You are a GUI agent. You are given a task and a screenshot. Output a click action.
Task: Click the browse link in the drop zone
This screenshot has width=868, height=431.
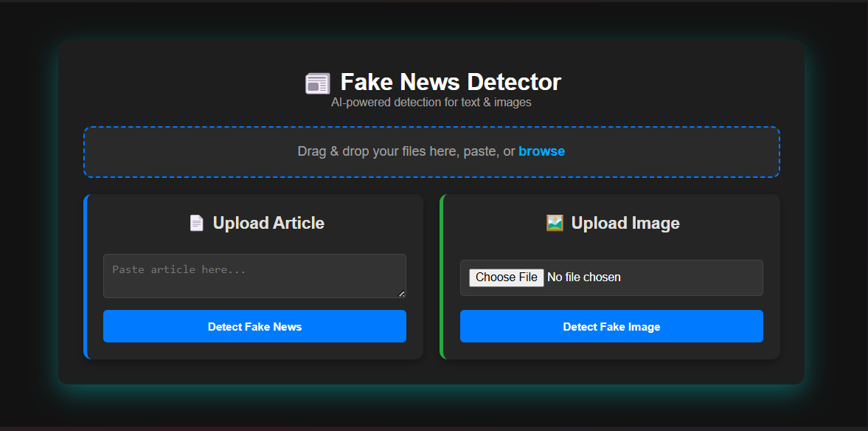pyautogui.click(x=541, y=151)
